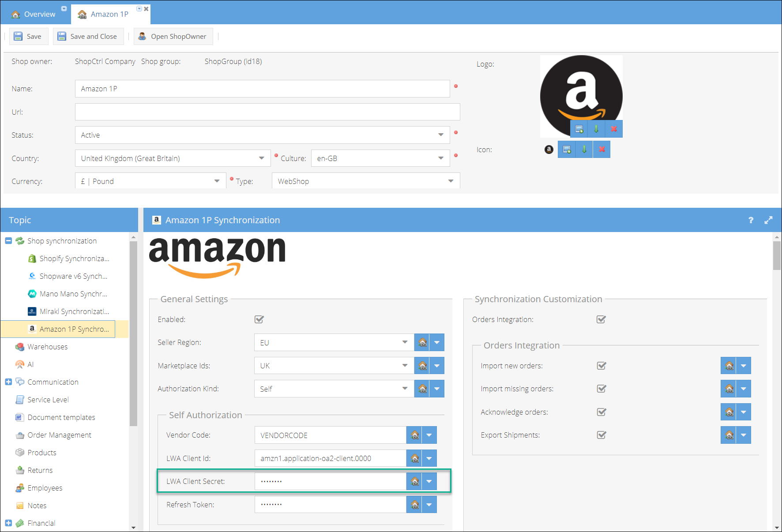Click the Icon row upload image button

point(567,149)
